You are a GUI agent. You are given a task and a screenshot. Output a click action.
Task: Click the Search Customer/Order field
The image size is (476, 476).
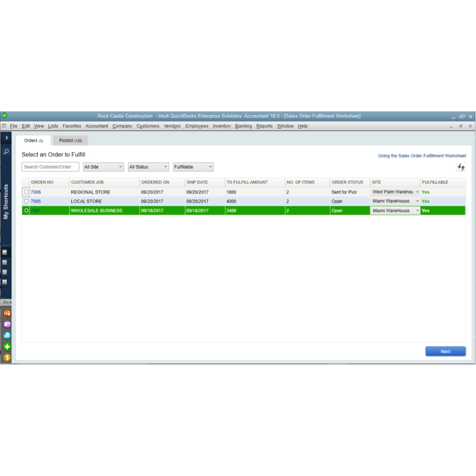pos(51,167)
